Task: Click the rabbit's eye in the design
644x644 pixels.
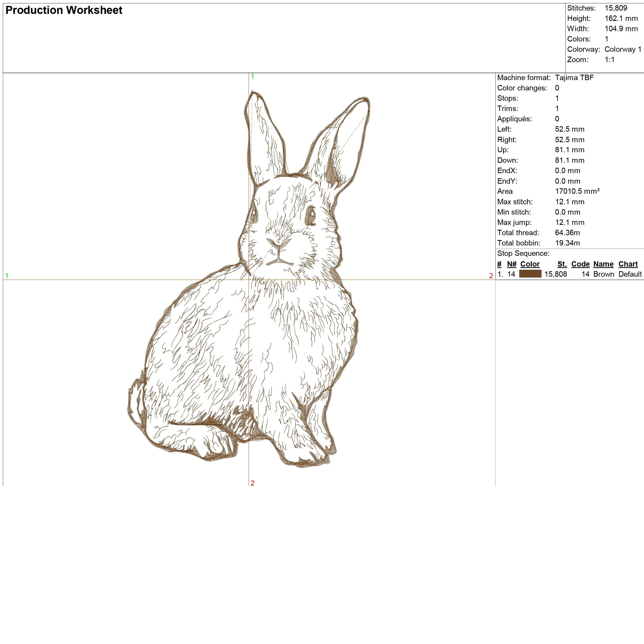Action: point(312,215)
